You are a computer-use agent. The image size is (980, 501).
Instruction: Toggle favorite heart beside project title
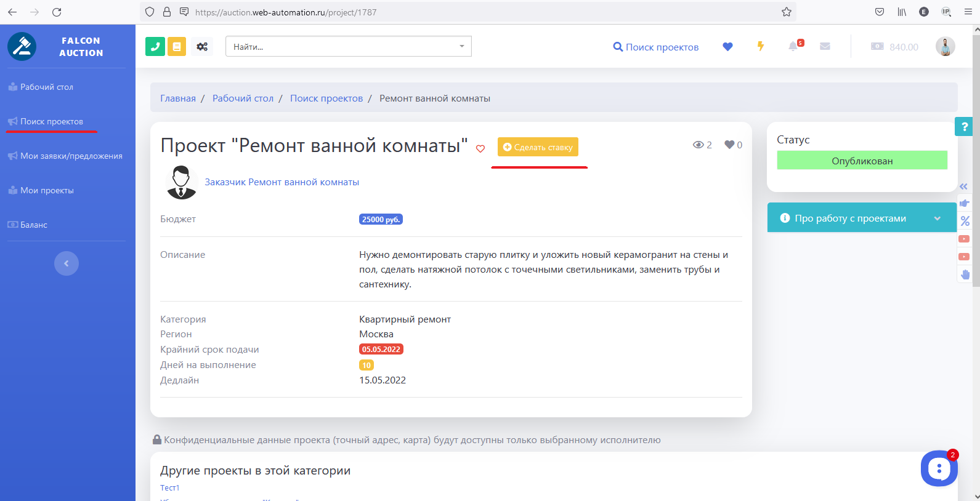tap(480, 148)
